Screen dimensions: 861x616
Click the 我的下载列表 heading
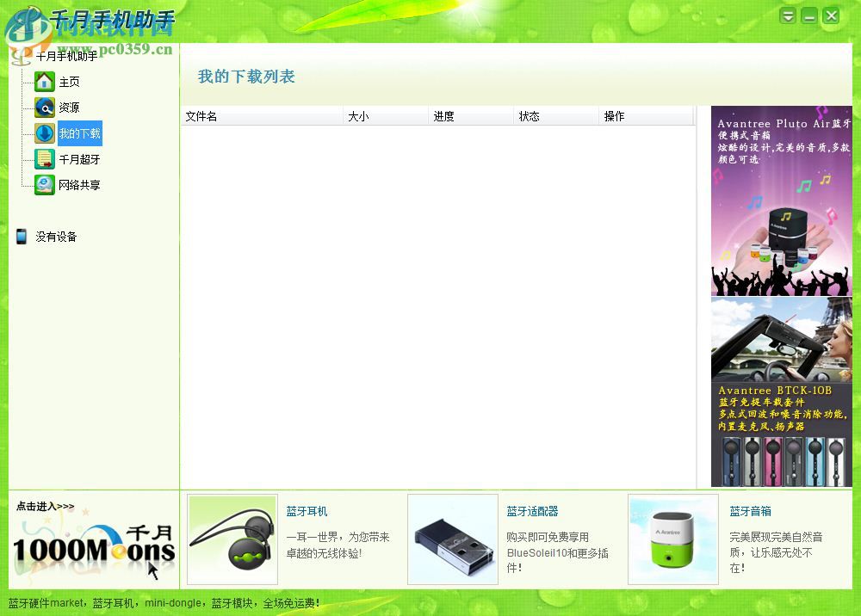pyautogui.click(x=246, y=77)
